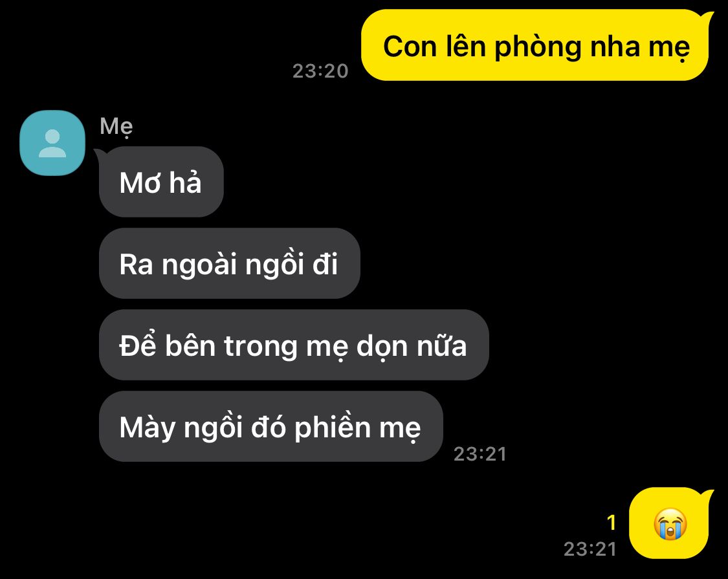Click the word 'trong' in third gray bubble
This screenshot has width=728, height=579.
click(261, 347)
